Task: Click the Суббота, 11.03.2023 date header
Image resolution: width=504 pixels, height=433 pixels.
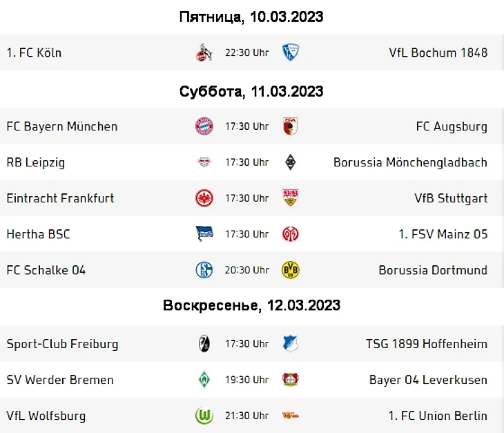Action: pos(251,92)
